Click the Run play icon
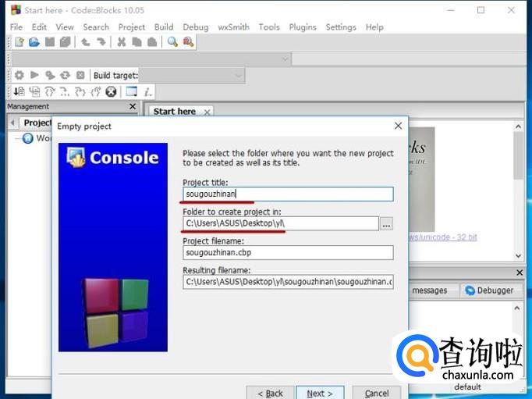Viewport: 532px width, 399px height. [x=34, y=75]
